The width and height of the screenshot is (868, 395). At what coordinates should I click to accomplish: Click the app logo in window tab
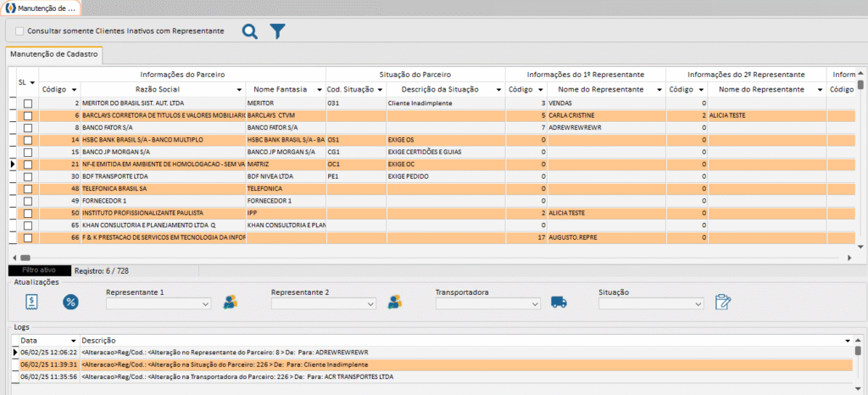(x=9, y=8)
